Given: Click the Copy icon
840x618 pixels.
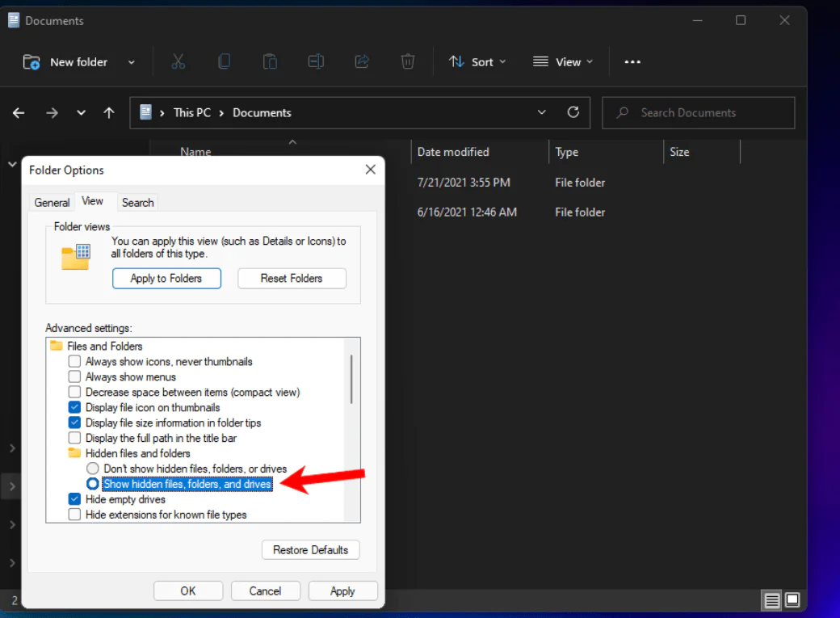Looking at the screenshot, I should point(224,61).
